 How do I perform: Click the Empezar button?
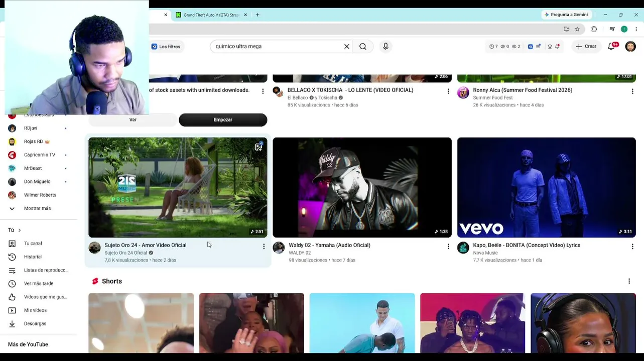tap(223, 120)
